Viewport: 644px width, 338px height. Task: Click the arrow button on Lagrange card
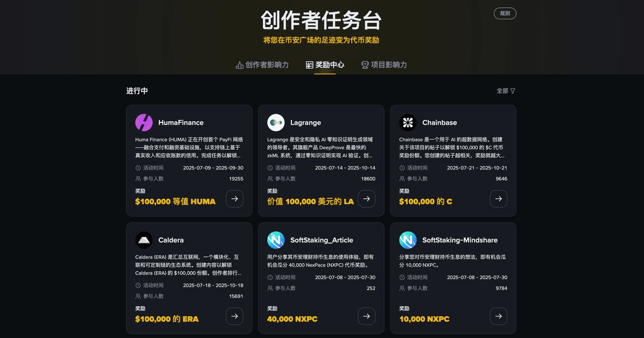point(367,199)
